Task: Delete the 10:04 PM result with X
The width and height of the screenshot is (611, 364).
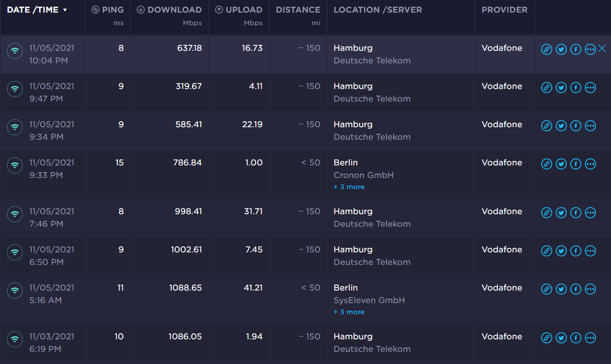Action: tap(602, 48)
